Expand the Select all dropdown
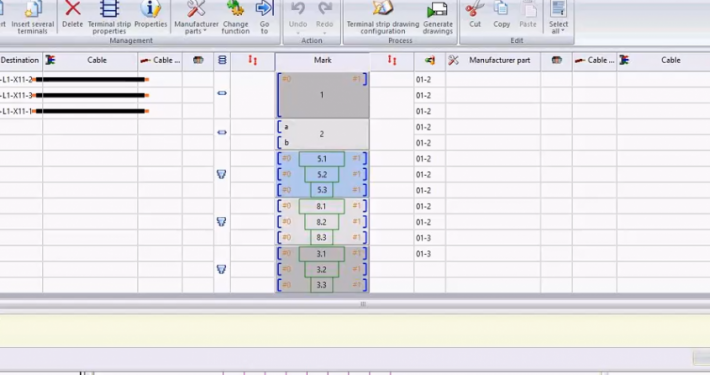 [558, 17]
